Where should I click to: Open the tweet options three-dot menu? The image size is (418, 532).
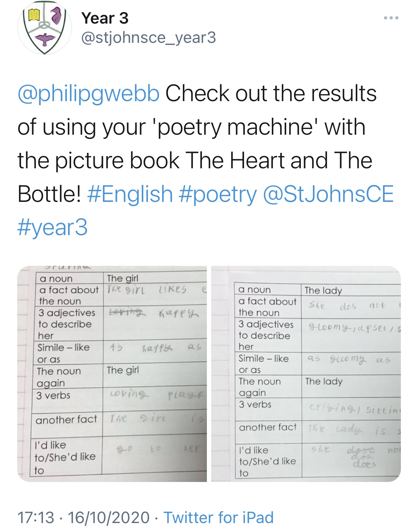391,18
